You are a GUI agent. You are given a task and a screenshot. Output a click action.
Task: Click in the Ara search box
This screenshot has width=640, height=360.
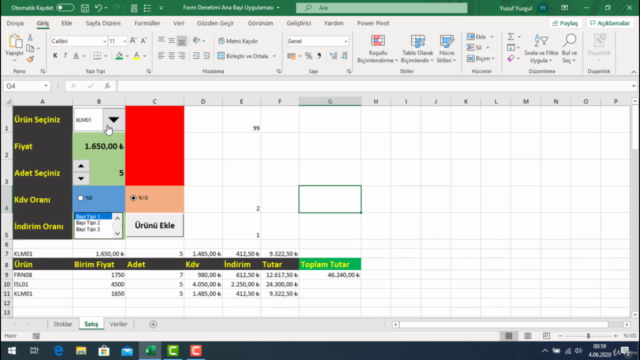tap(382, 8)
